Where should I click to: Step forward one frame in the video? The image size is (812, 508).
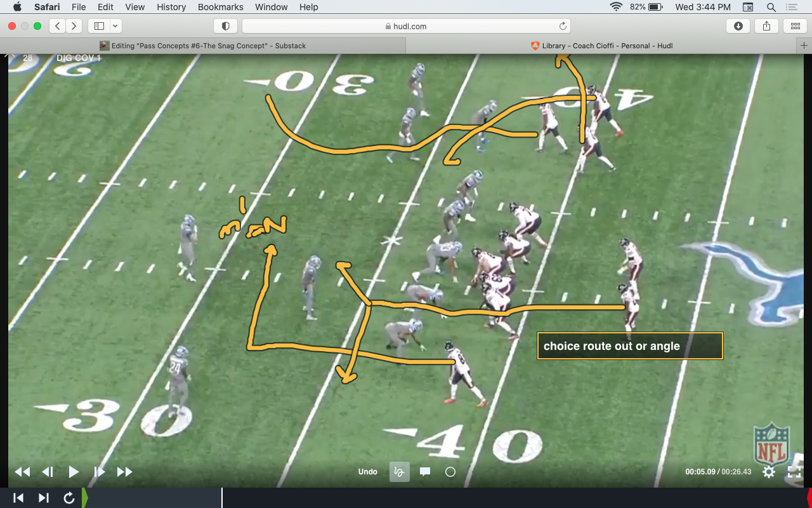click(99, 472)
